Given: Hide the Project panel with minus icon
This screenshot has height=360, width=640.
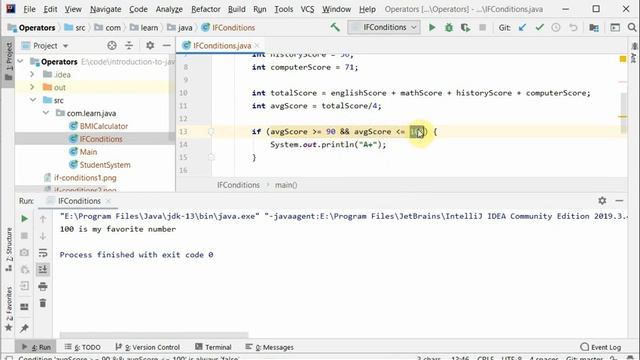Looking at the screenshot, I should click(167, 45).
